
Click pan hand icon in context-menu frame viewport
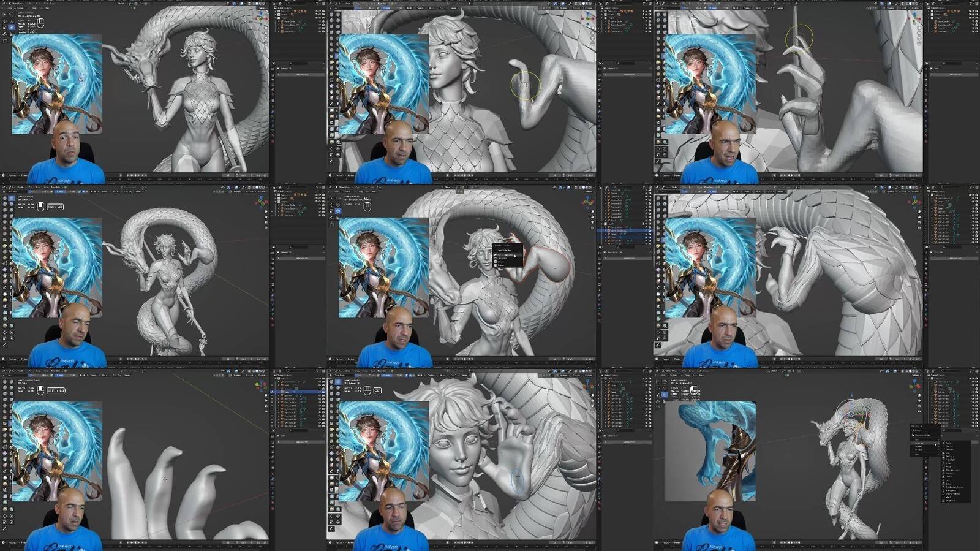point(592,217)
